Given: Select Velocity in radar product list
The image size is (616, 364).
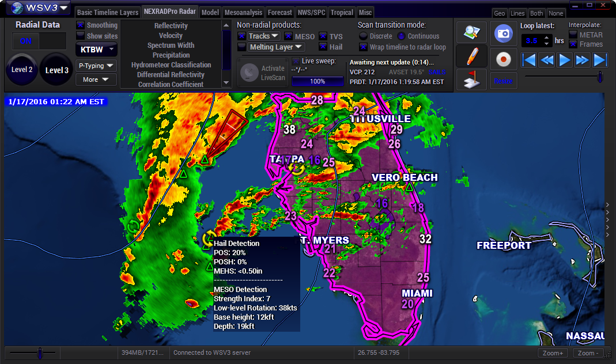Looking at the screenshot, I should [x=171, y=35].
